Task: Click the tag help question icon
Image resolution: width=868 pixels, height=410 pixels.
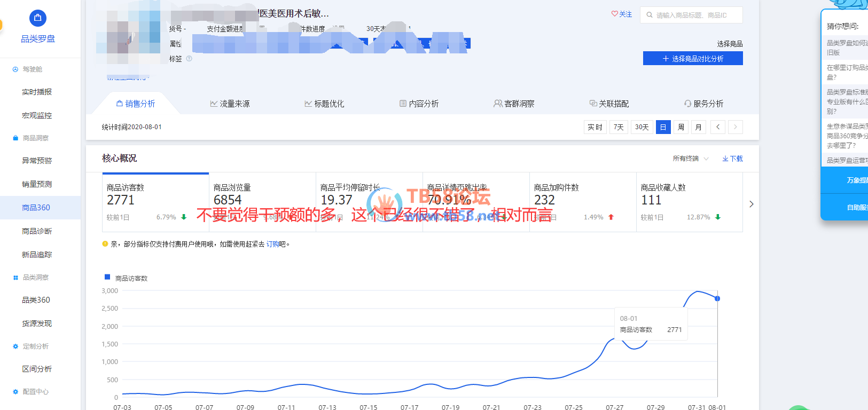Action: click(x=189, y=59)
